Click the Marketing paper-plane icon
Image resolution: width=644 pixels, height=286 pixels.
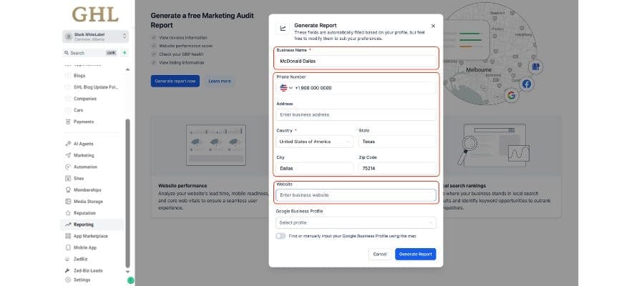[68, 155]
